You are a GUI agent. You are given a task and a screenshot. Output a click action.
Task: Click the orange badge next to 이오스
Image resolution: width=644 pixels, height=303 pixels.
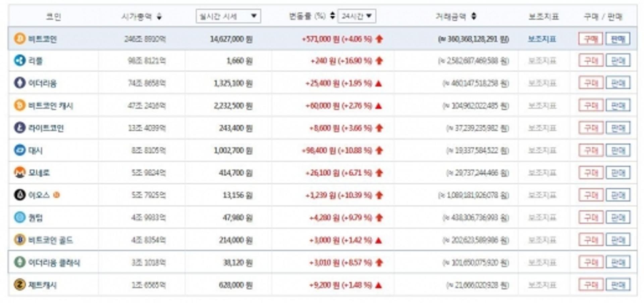(x=56, y=195)
